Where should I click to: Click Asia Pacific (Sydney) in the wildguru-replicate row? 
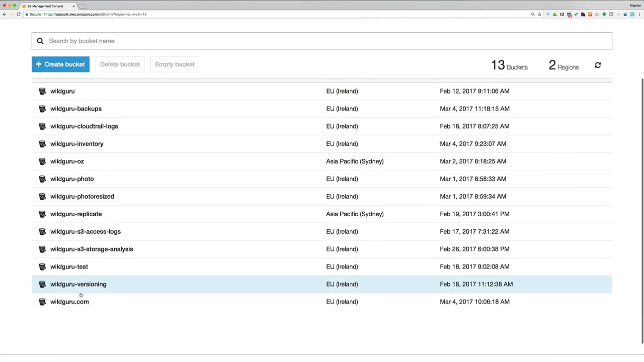tap(355, 214)
